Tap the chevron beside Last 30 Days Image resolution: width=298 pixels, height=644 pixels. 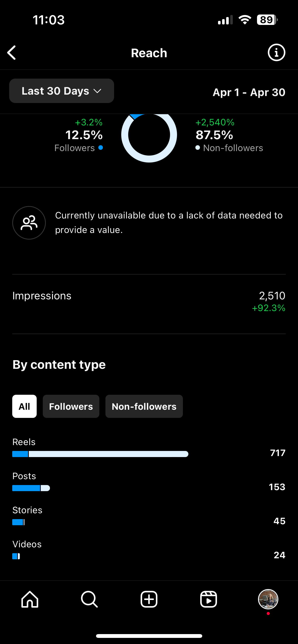coord(97,91)
